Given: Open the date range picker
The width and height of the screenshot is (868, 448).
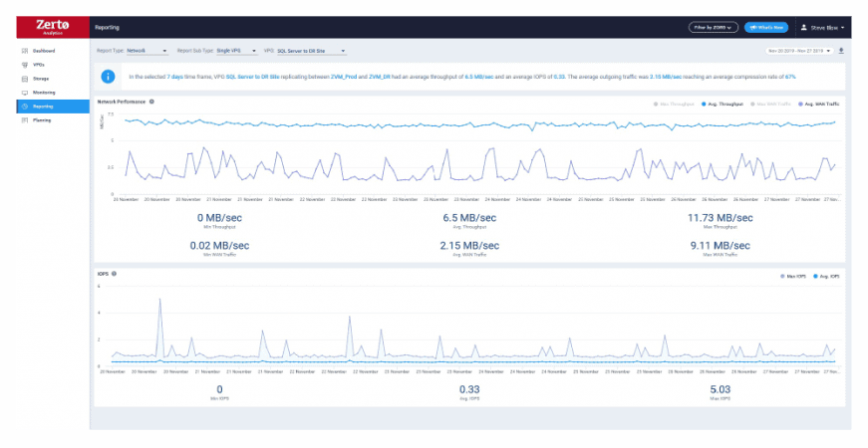Looking at the screenshot, I should coord(799,50).
